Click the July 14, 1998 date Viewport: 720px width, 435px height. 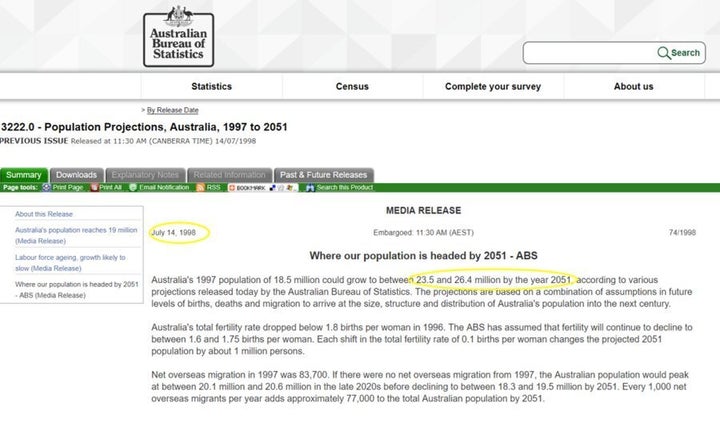[174, 232]
